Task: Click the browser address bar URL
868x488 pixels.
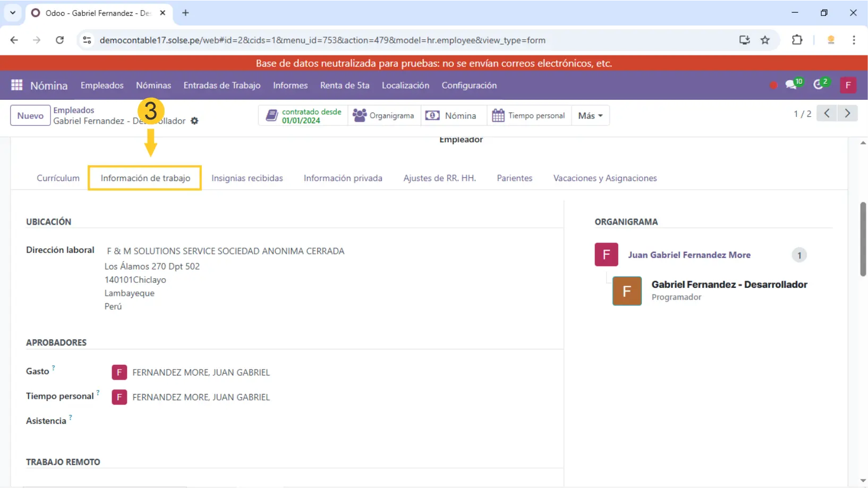Action: (x=322, y=40)
